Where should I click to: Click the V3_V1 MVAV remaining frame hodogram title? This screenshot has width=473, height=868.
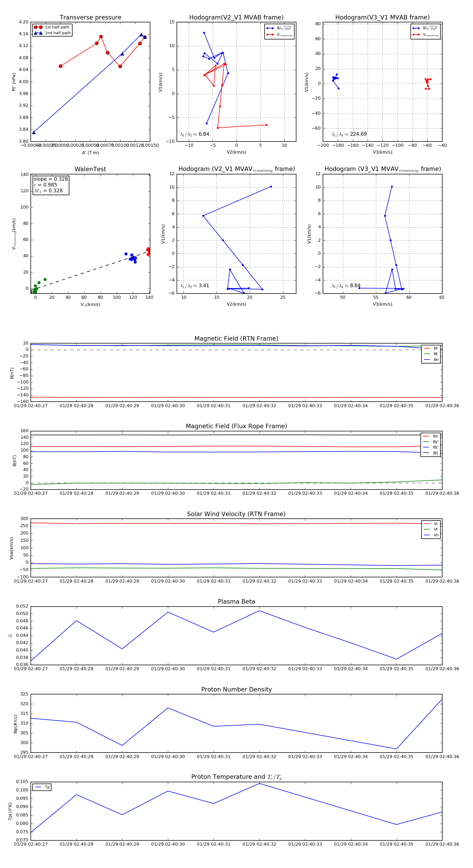(383, 169)
